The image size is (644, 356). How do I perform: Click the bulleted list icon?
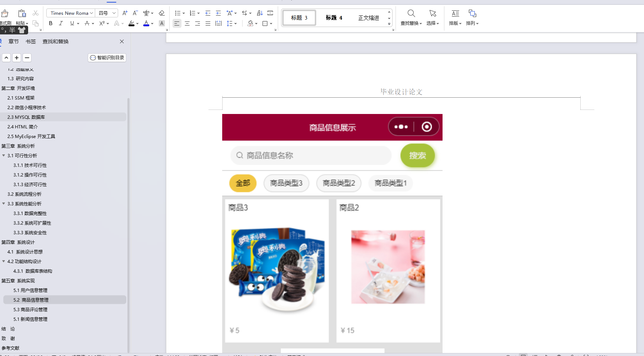pos(178,13)
